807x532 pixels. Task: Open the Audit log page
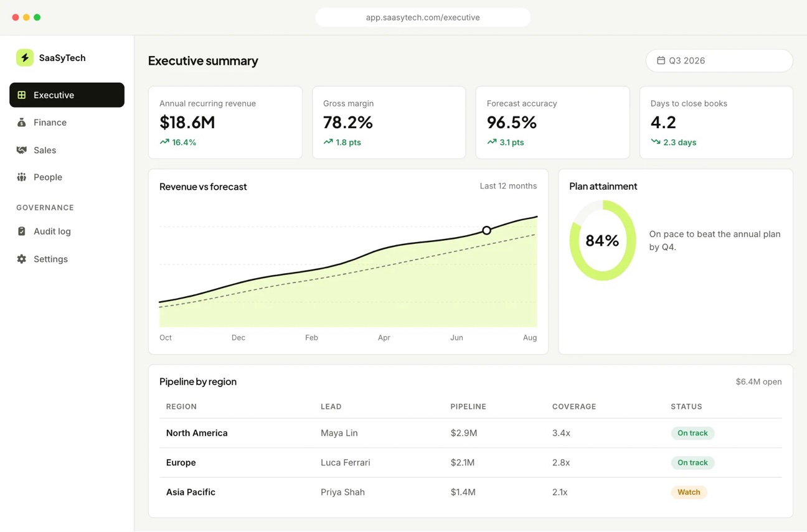click(x=67, y=231)
